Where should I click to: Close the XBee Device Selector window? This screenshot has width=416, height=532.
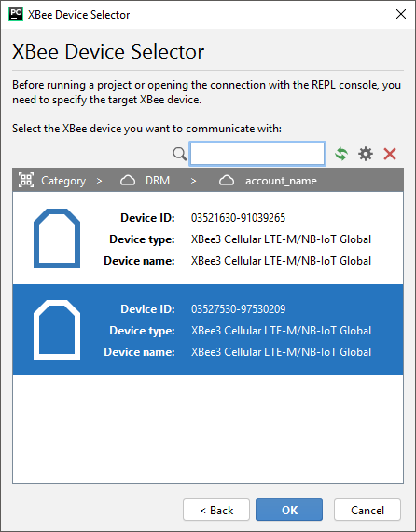(401, 14)
